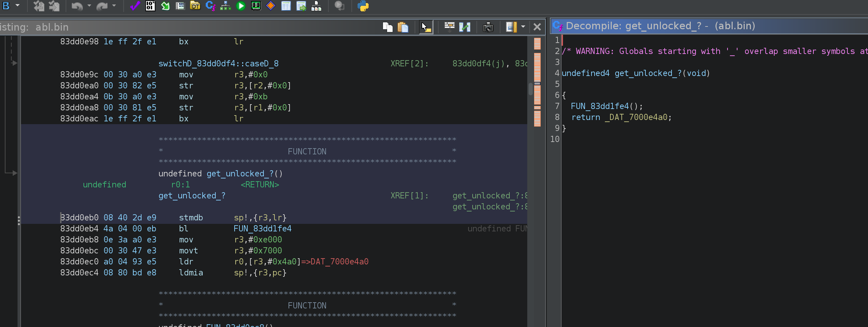Click operand r3,#0xb in mov instruction

pyautogui.click(x=251, y=97)
